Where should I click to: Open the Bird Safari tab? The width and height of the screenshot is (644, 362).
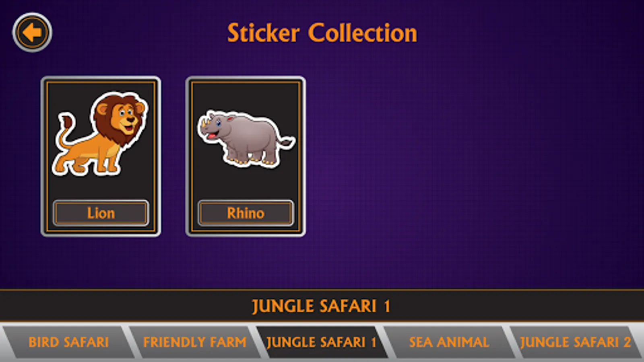pos(68,342)
